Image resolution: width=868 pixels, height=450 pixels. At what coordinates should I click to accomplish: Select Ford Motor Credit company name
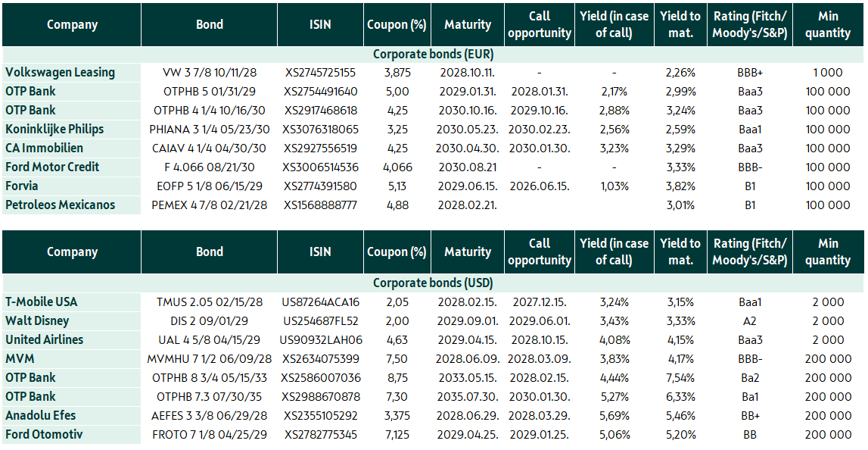pyautogui.click(x=52, y=167)
